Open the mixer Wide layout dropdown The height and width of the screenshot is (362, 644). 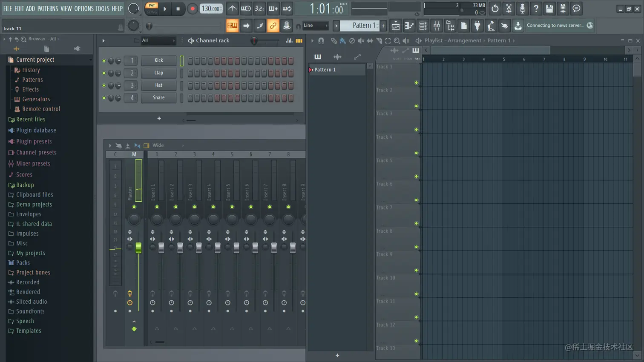point(168,145)
